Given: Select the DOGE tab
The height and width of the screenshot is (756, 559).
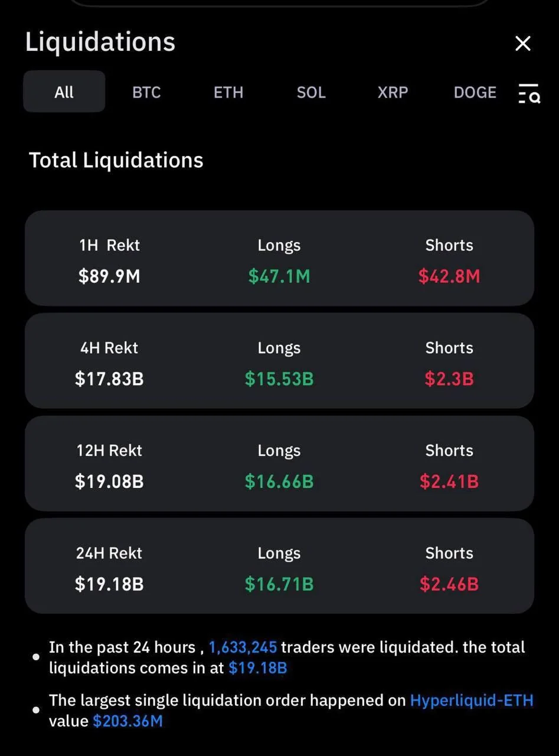Looking at the screenshot, I should [475, 92].
